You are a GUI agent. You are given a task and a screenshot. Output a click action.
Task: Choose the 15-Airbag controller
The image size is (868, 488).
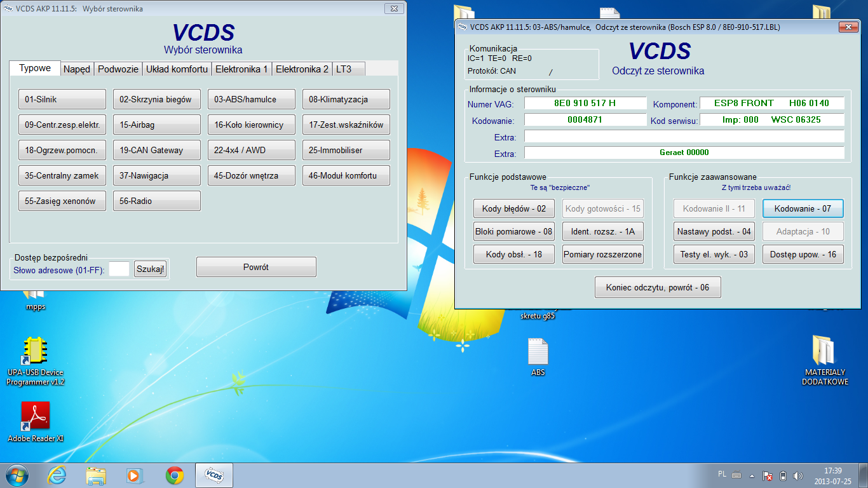coord(157,125)
